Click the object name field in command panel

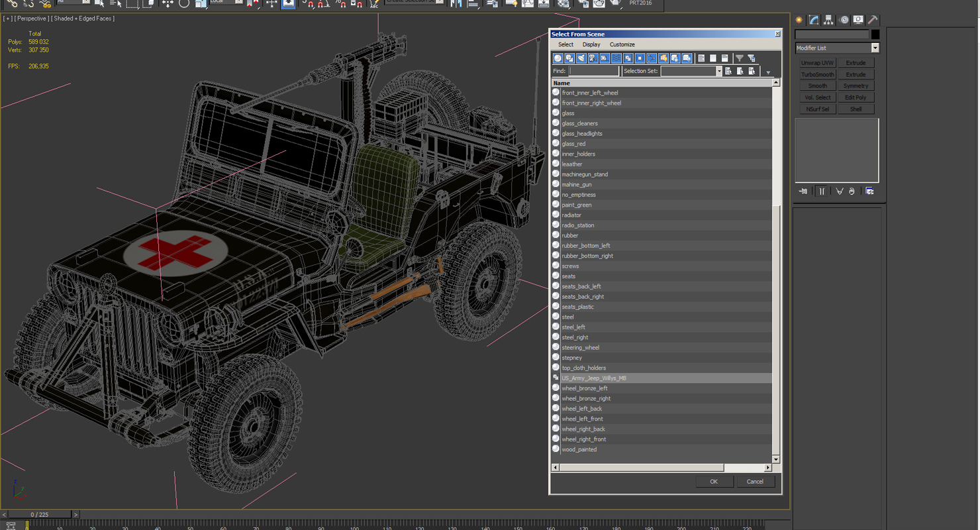pyautogui.click(x=832, y=34)
